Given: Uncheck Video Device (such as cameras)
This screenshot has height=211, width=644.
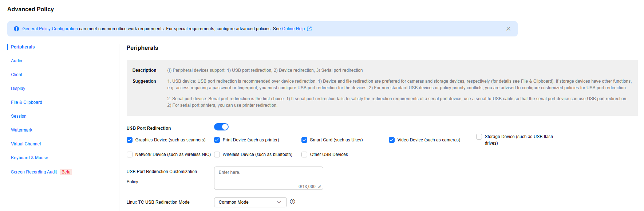Looking at the screenshot, I should tap(392, 140).
